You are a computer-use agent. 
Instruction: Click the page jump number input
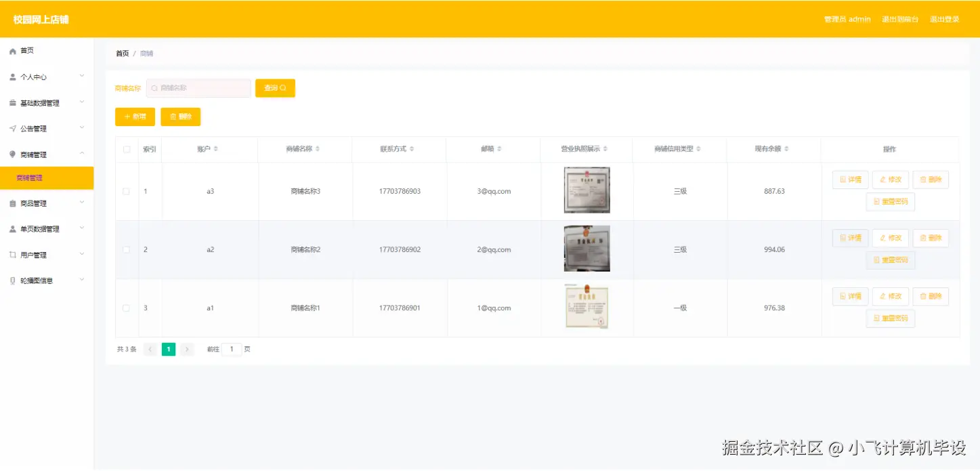coord(232,350)
